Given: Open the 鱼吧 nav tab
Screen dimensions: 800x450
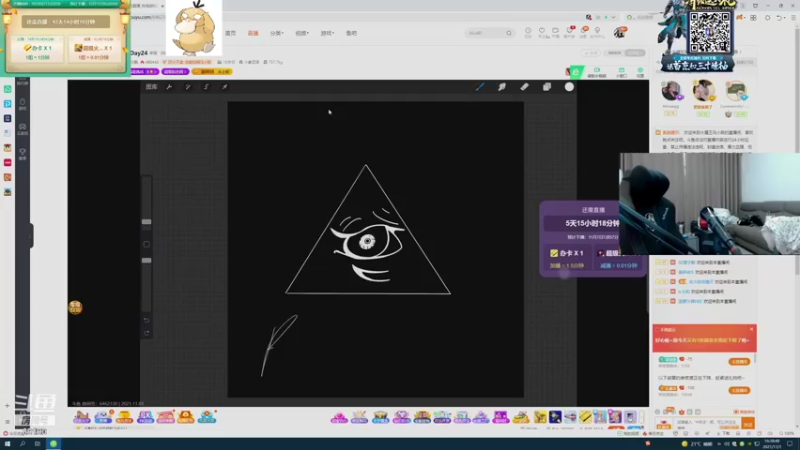Looking at the screenshot, I should point(352,33).
